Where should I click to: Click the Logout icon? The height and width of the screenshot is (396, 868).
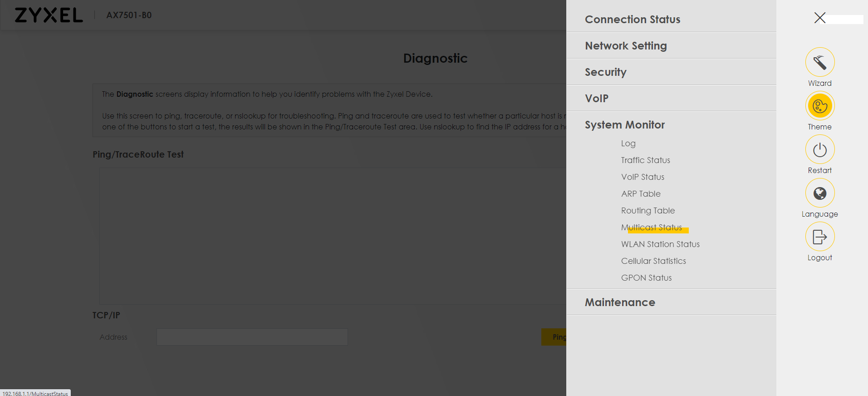tap(819, 237)
